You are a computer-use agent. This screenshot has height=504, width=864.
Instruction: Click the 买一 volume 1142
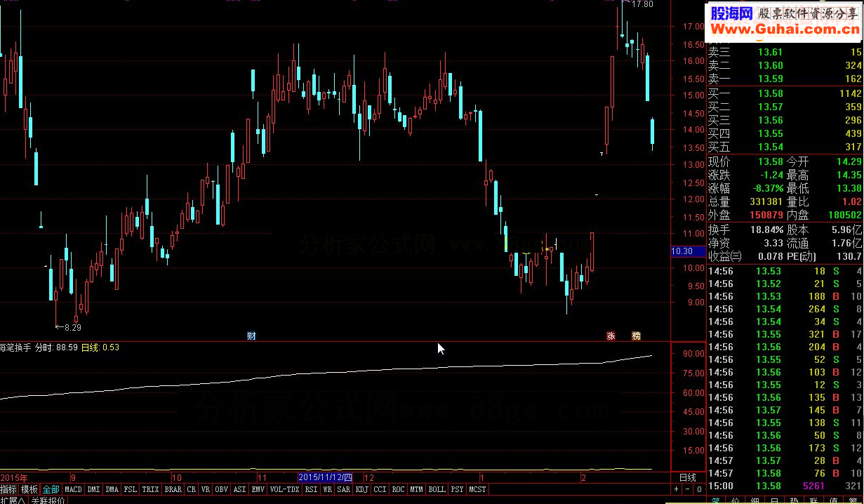pos(850,93)
